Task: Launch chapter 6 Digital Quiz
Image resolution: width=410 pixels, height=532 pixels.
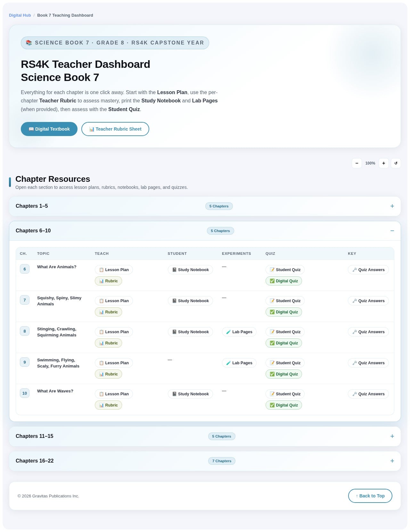Action: 284,281
